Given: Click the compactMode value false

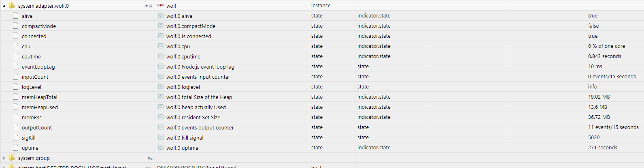Looking at the screenshot, I should [593, 26].
